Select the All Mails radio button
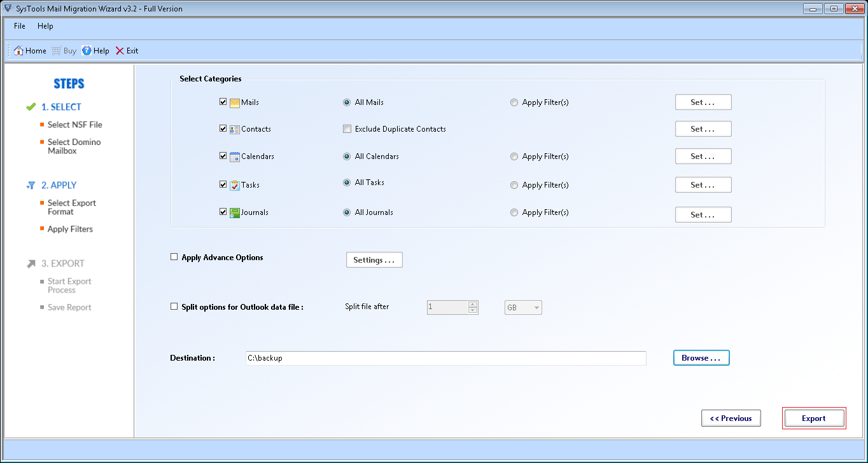868x463 pixels. point(347,102)
